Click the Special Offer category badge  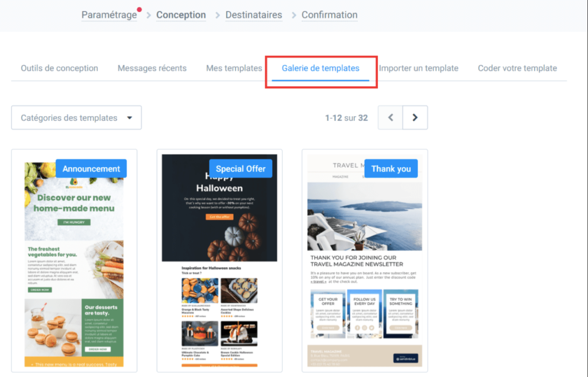(x=241, y=168)
